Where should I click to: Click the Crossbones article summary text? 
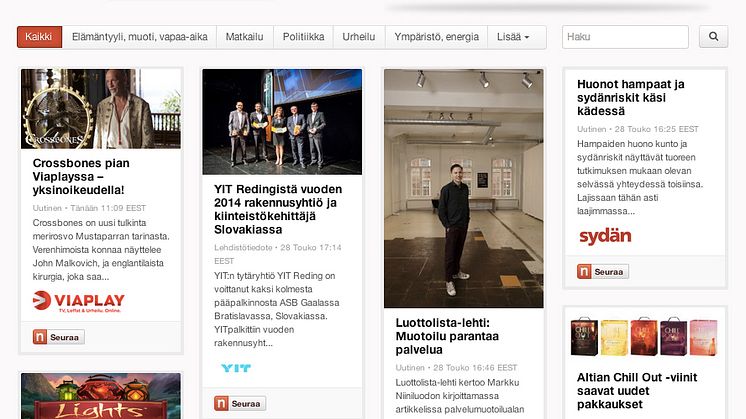tap(101, 250)
